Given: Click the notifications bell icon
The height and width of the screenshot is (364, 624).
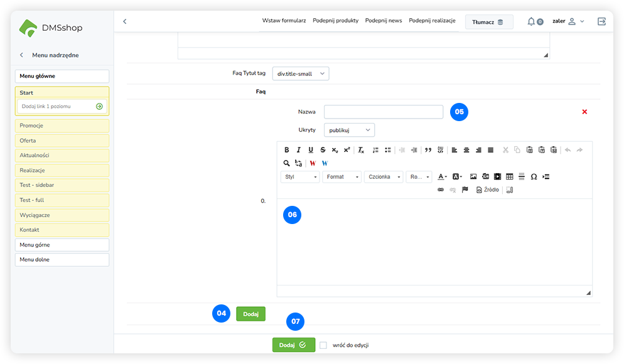Looking at the screenshot, I should [x=531, y=21].
